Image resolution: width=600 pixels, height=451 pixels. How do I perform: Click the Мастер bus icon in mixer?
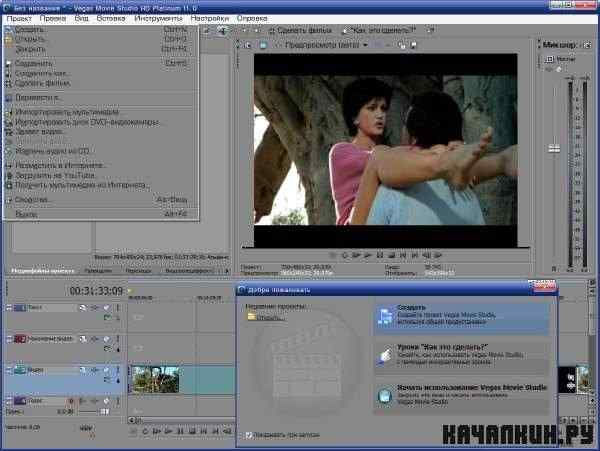pos(549,59)
